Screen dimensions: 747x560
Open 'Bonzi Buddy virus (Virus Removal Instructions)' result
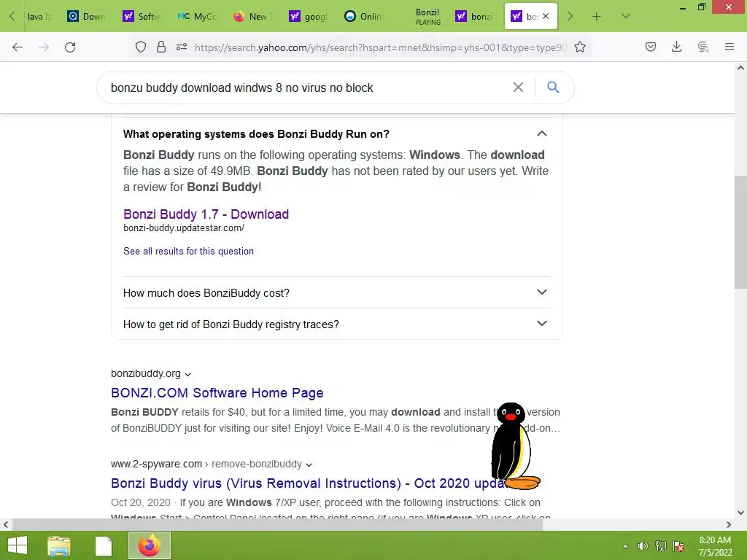[307, 483]
